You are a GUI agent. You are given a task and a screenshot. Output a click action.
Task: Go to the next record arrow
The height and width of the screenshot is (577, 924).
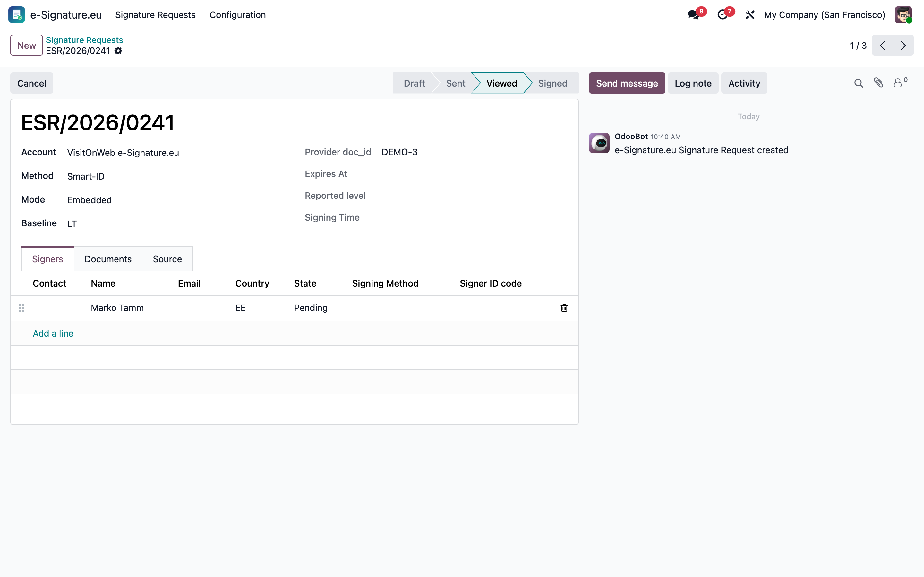[x=903, y=46]
